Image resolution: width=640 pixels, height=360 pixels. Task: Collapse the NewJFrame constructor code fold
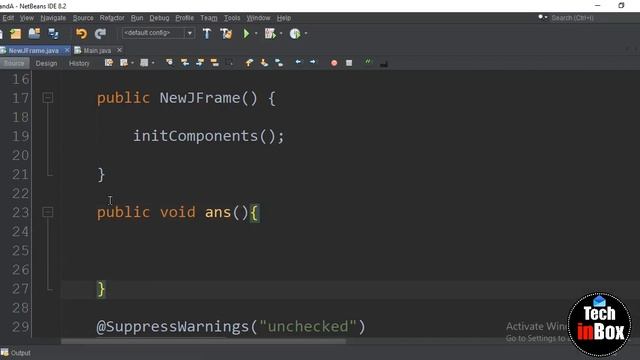point(48,98)
